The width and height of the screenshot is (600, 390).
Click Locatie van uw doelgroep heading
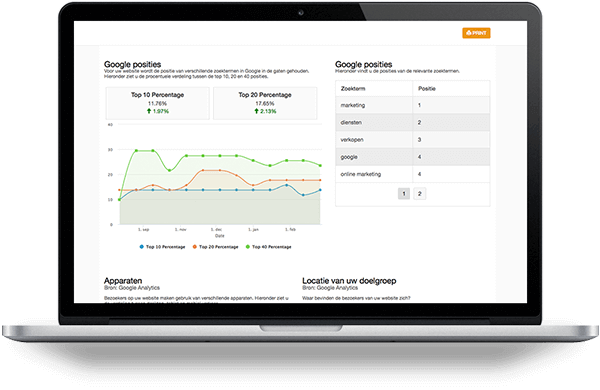click(x=349, y=281)
